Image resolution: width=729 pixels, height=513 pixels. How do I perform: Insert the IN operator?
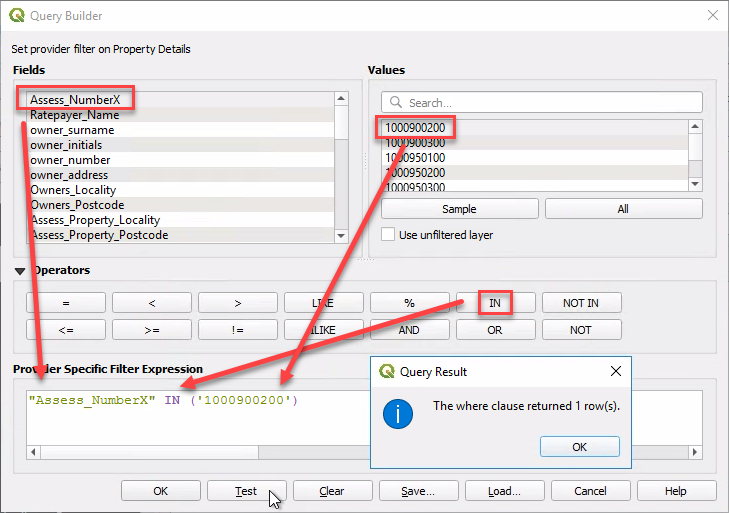click(496, 303)
